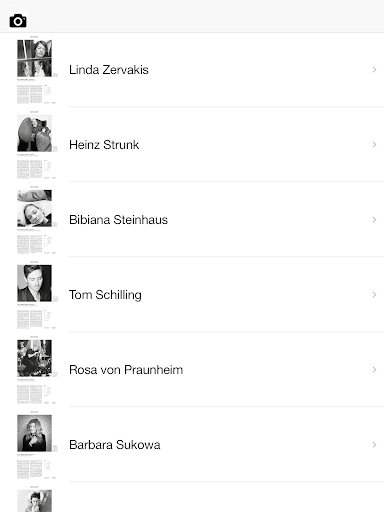Expand chevron beside Tom Schilling

(374, 295)
